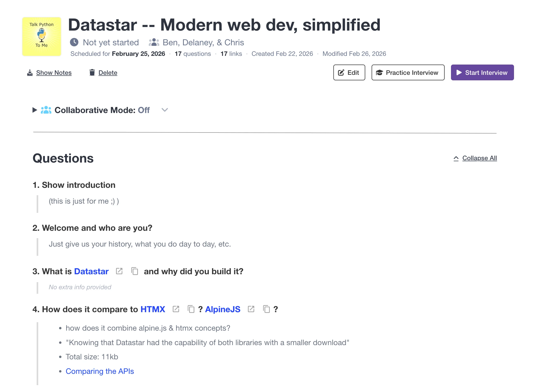The height and width of the screenshot is (392, 538).
Task: Open the Datastar hyperlink in question 3
Action: pos(91,271)
